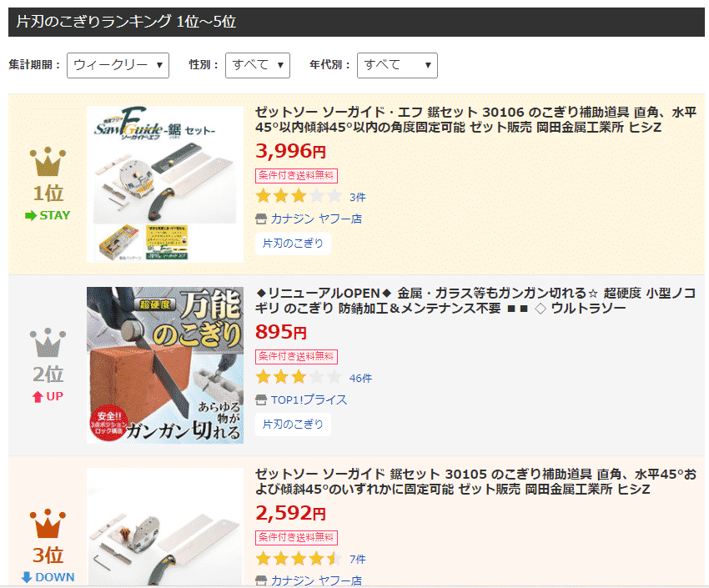Click the 3,996円 price

click(x=291, y=151)
